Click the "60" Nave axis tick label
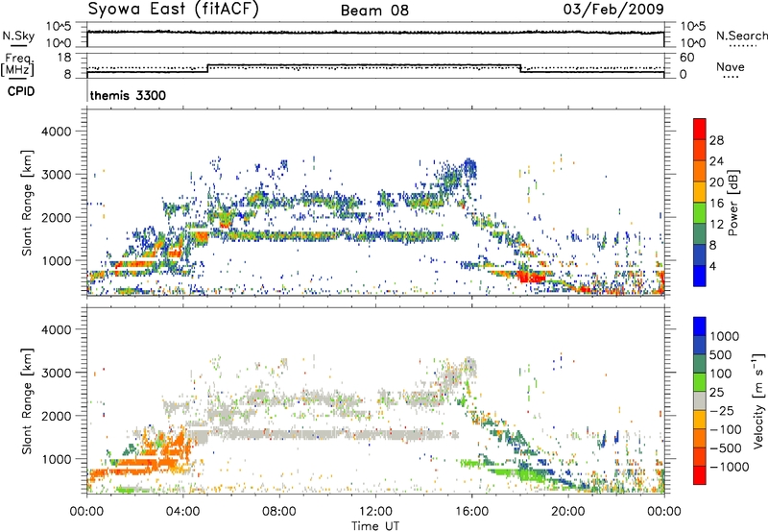Image resolution: width=768 pixels, height=532 pixels. tap(686, 58)
